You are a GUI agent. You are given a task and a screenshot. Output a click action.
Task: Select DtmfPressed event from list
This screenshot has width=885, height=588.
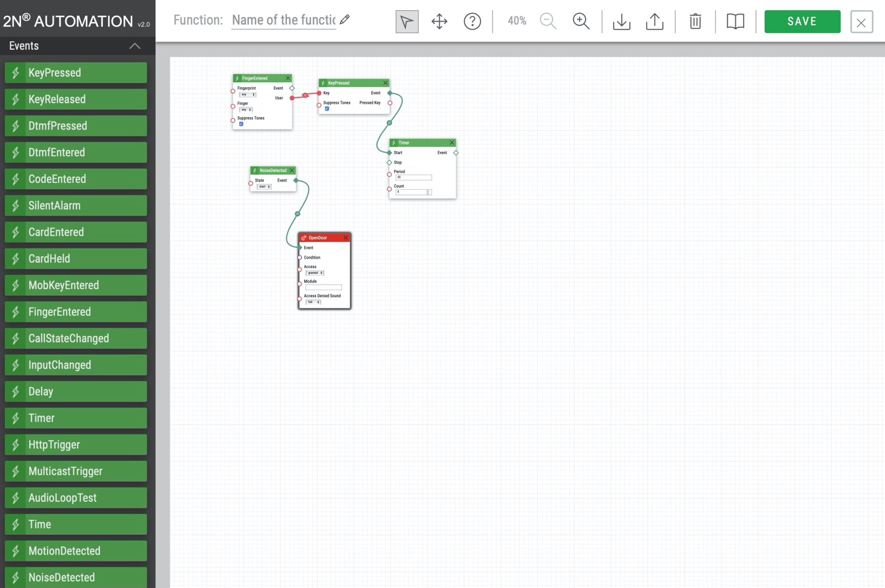76,126
